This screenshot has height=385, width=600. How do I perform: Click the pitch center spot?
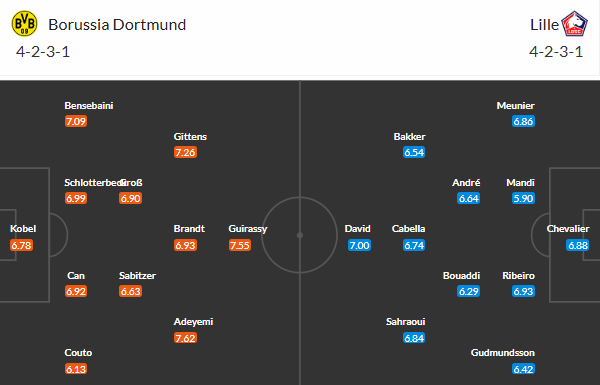(x=300, y=235)
